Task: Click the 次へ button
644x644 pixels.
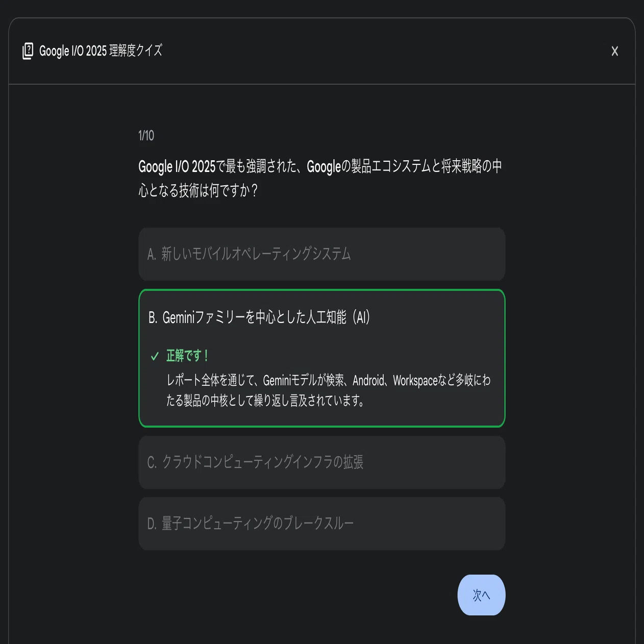Action: [x=481, y=595]
